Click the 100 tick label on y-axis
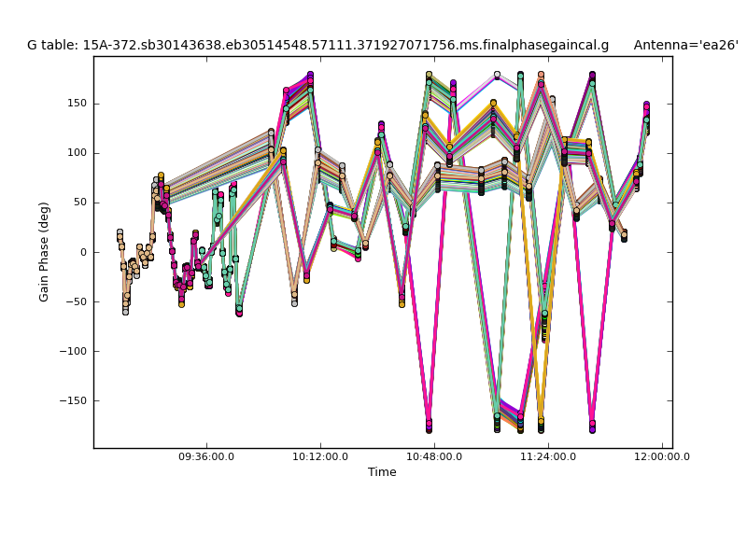747x560 pixels. (77, 153)
